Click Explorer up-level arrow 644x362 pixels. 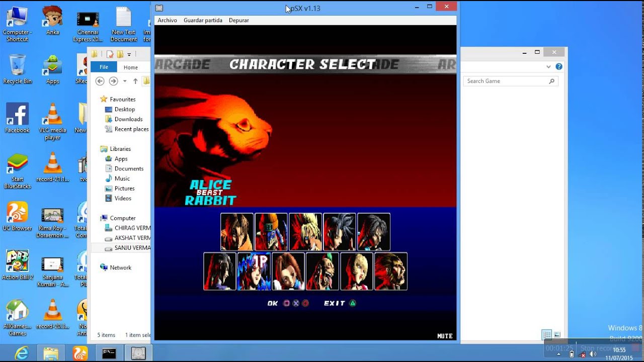tap(135, 81)
